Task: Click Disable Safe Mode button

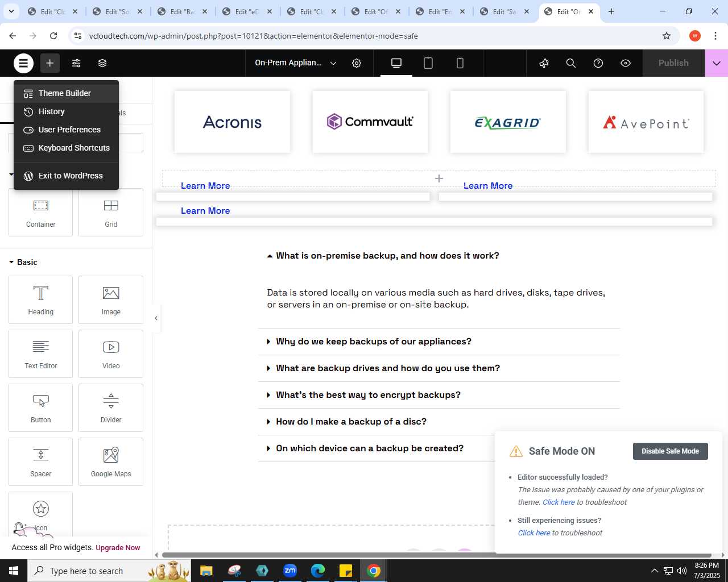Action: (x=670, y=451)
